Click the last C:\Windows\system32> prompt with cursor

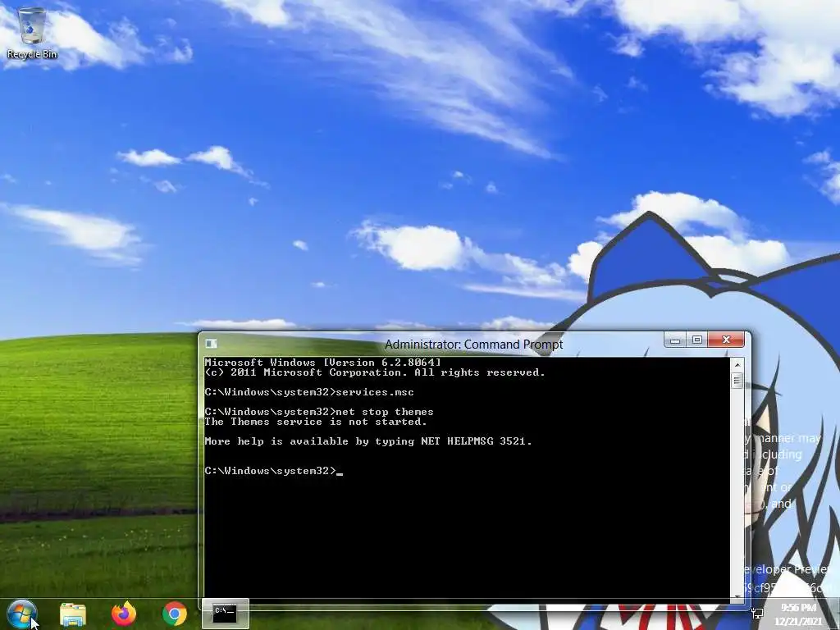coord(274,471)
